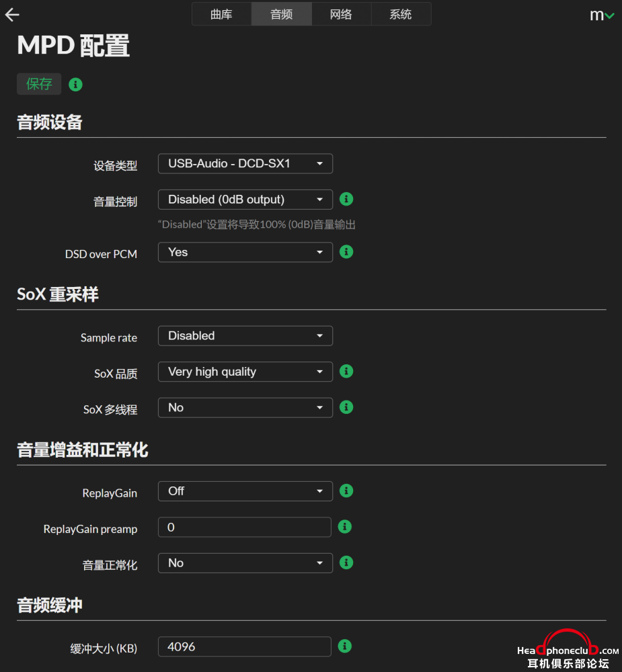622x672 pixels.
Task: Click the 保存 save button
Action: 39,84
